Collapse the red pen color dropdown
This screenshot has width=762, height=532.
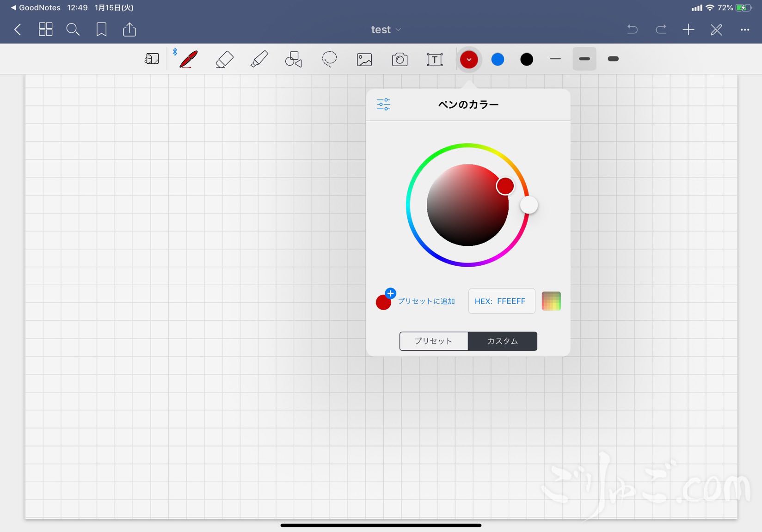pos(469,60)
